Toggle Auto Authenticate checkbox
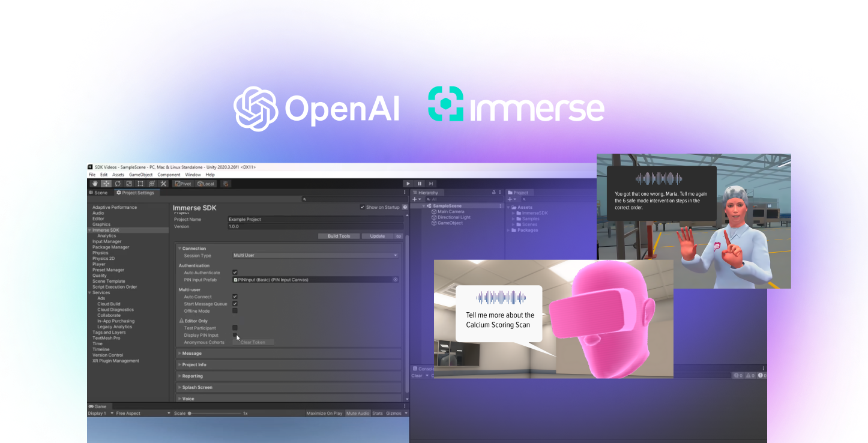Screen dimensions: 868x443 coord(235,273)
